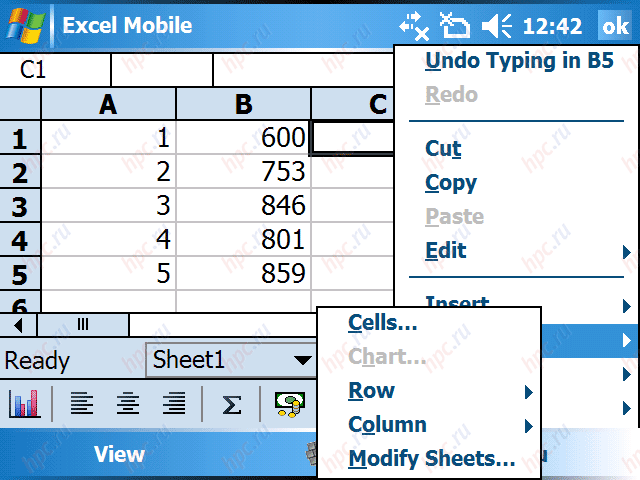This screenshot has height=480, width=640.
Task: Select cell A4 with value 4
Action: click(109, 240)
